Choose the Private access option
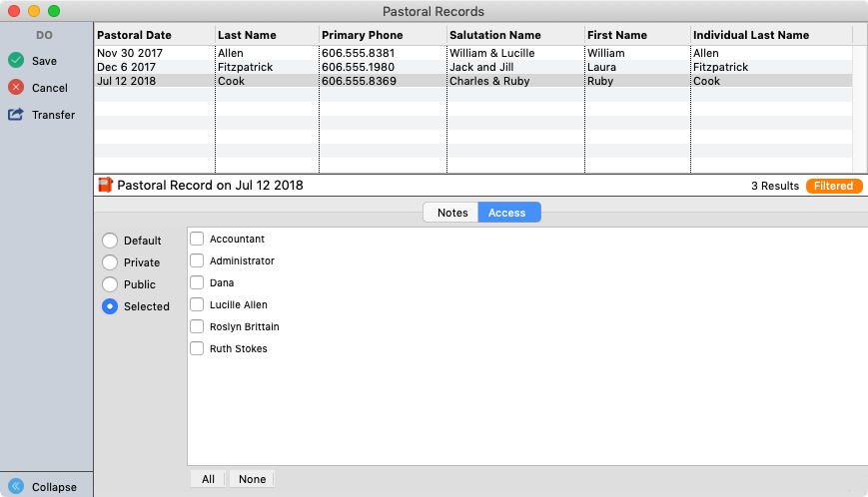Image resolution: width=868 pixels, height=497 pixels. point(110,262)
